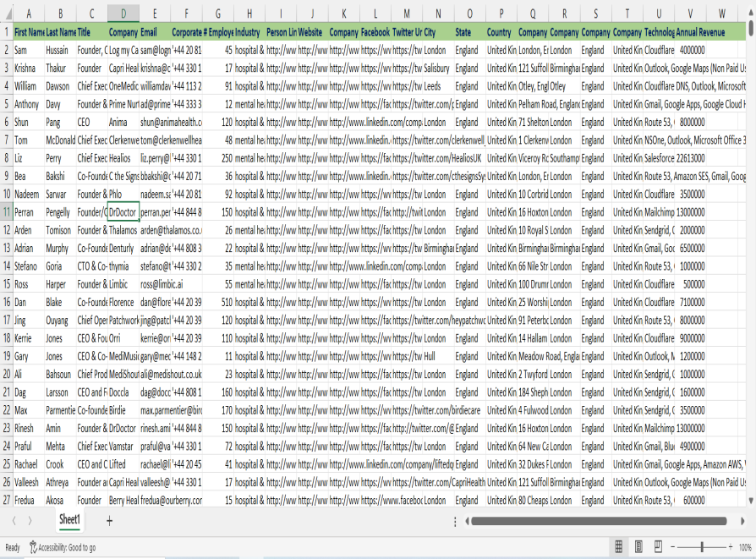Add a new sheet with plus icon
Image resolution: width=756 pixels, height=559 pixels.
point(108,519)
